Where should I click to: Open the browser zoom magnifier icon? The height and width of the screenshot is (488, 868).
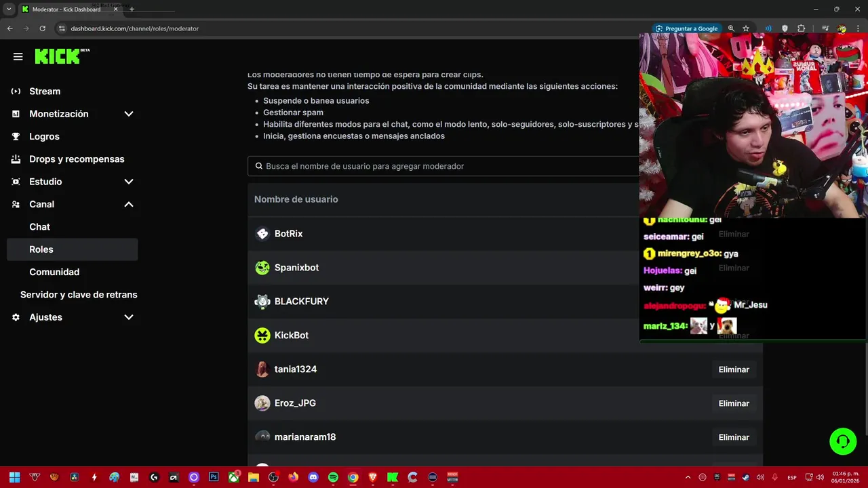point(731,28)
